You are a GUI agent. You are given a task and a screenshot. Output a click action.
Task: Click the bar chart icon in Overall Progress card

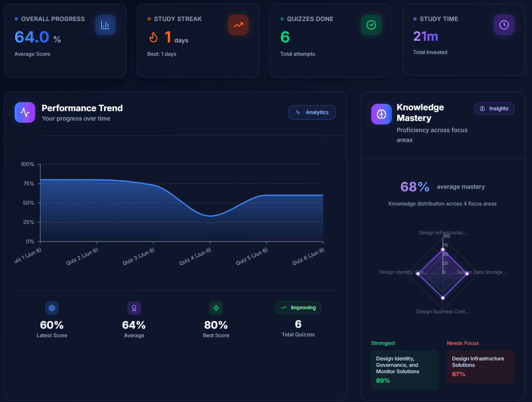105,25
